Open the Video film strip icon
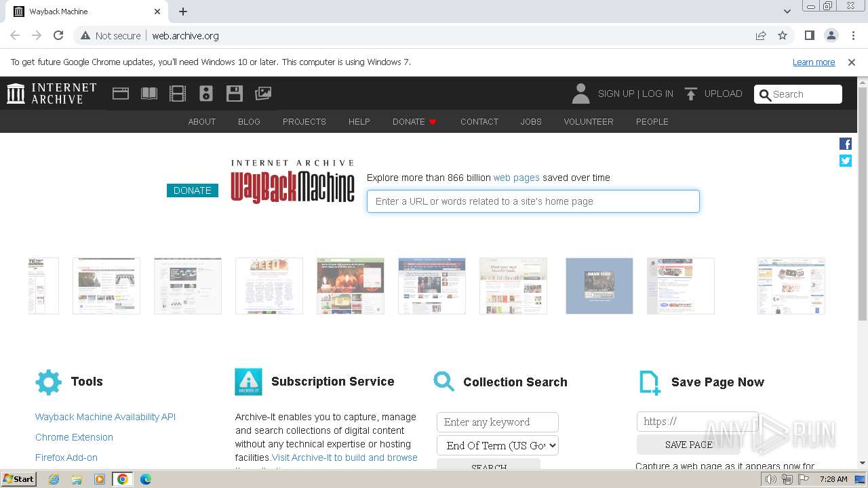This screenshot has height=488, width=868. pyautogui.click(x=178, y=94)
